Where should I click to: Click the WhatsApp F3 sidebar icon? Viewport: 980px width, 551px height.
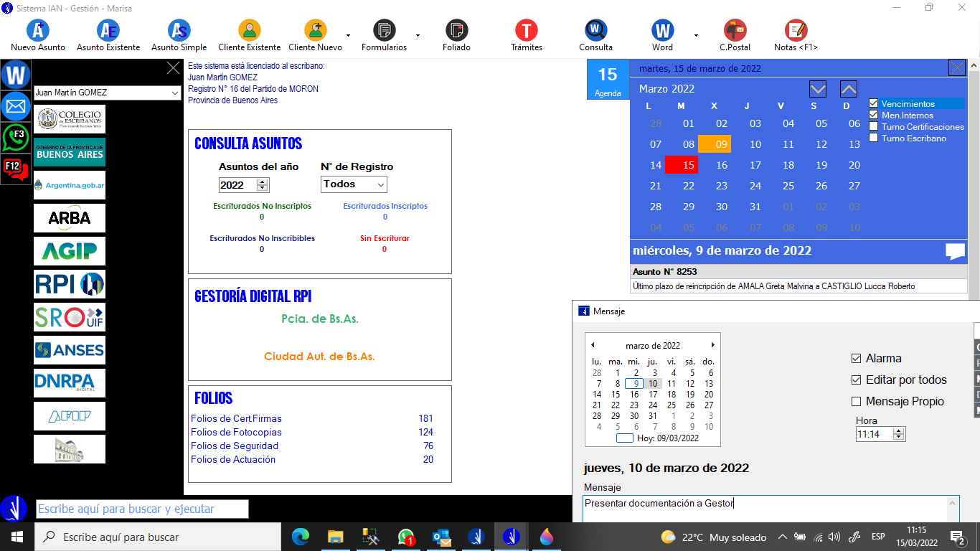coord(15,136)
